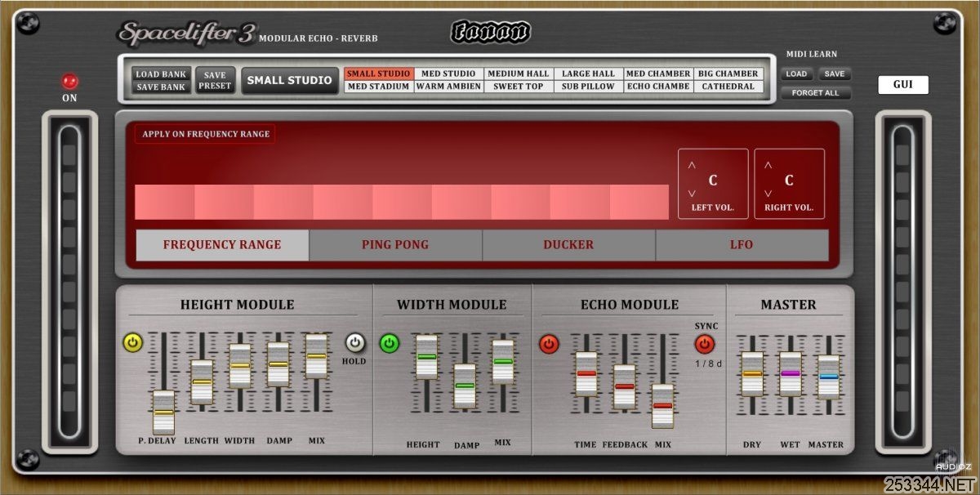
Task: Click the last frequency range band block
Action: click(x=639, y=202)
